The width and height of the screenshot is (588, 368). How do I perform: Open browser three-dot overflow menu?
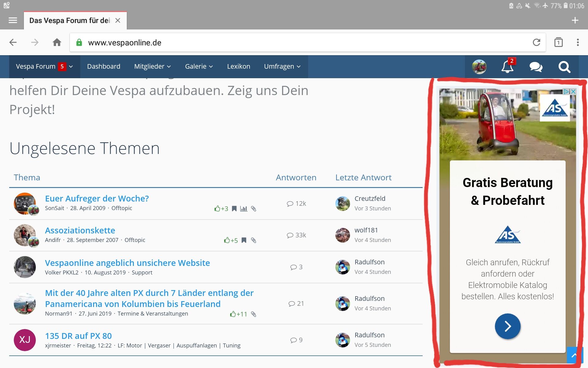pos(578,42)
